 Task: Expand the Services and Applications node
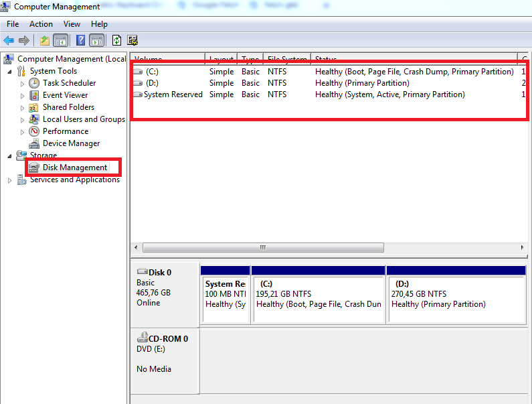point(10,180)
